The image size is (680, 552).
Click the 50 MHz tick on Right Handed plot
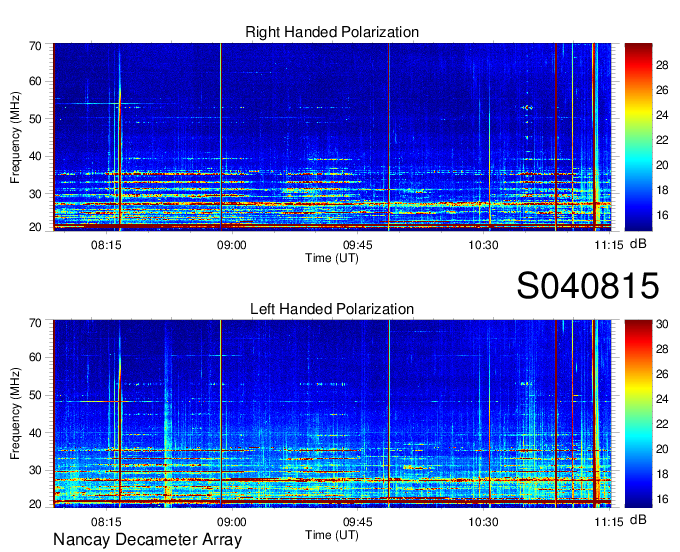tap(35, 119)
